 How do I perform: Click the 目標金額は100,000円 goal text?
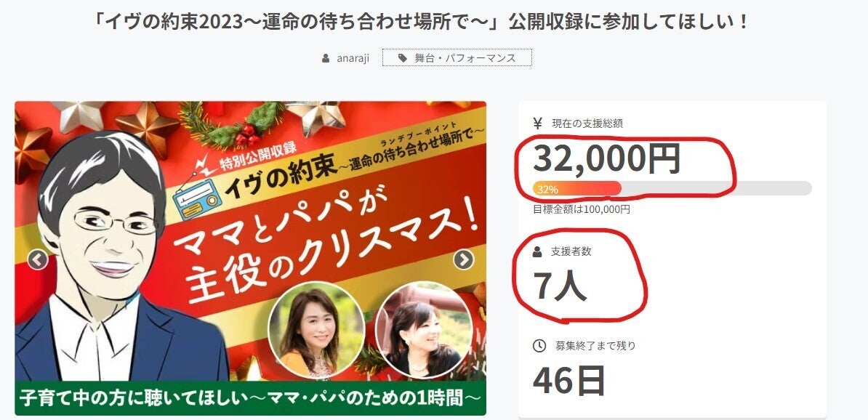pos(582,210)
